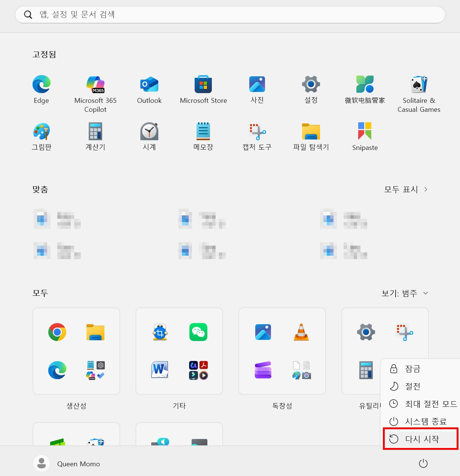460x476 pixels.
Task: Open Edge icon inside 생산성 group
Action: tap(57, 370)
